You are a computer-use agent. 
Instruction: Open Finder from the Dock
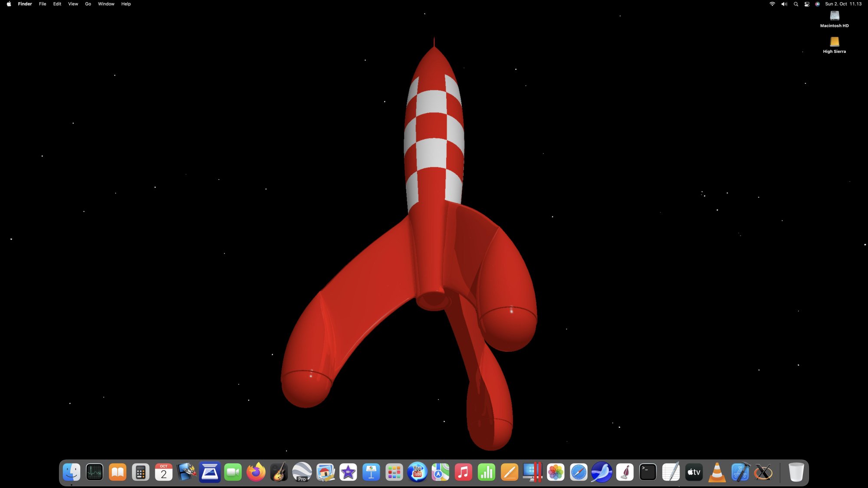(x=71, y=472)
